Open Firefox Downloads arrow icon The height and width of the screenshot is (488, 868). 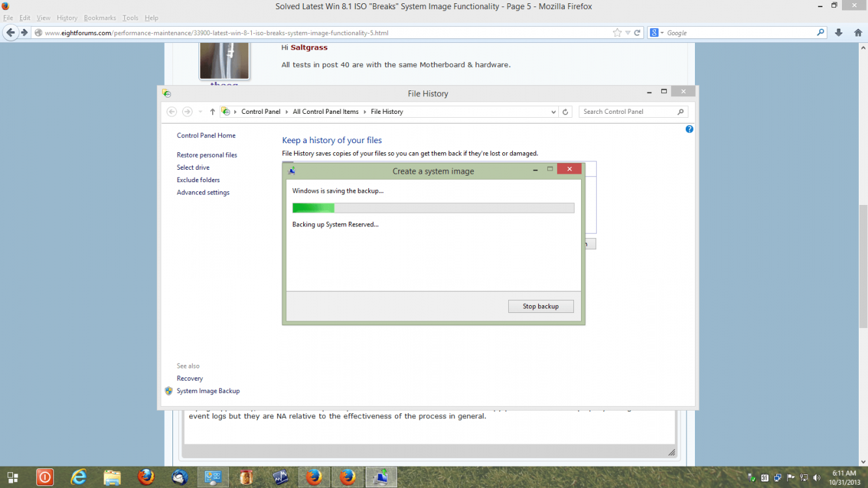pyautogui.click(x=839, y=33)
